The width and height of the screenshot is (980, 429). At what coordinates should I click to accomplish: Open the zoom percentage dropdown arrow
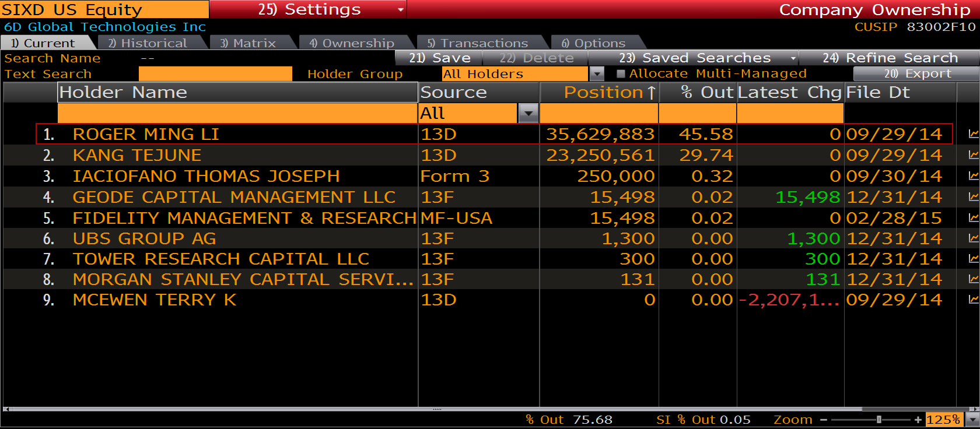(x=972, y=420)
